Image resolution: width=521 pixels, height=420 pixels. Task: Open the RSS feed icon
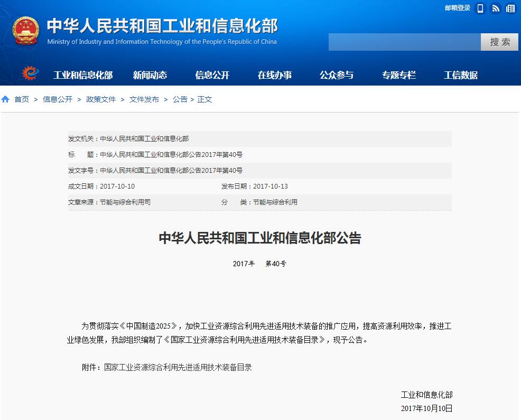[x=496, y=8]
